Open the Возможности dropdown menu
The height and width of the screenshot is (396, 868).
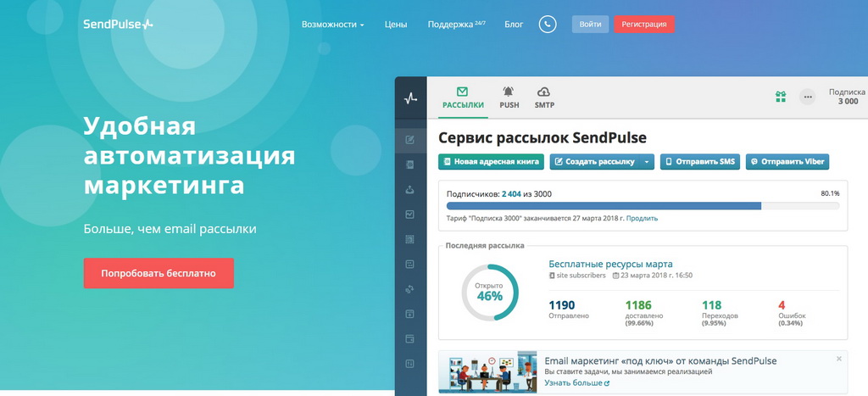[x=332, y=25]
